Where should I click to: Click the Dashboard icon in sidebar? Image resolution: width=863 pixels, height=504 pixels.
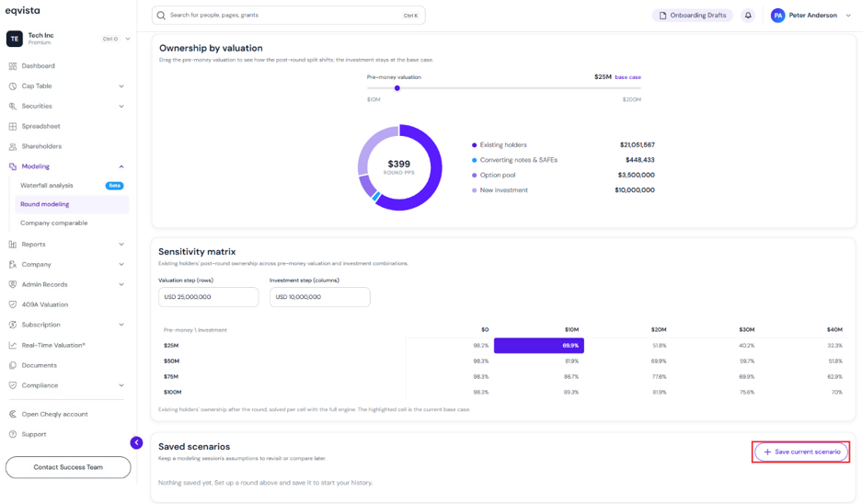tap(13, 66)
